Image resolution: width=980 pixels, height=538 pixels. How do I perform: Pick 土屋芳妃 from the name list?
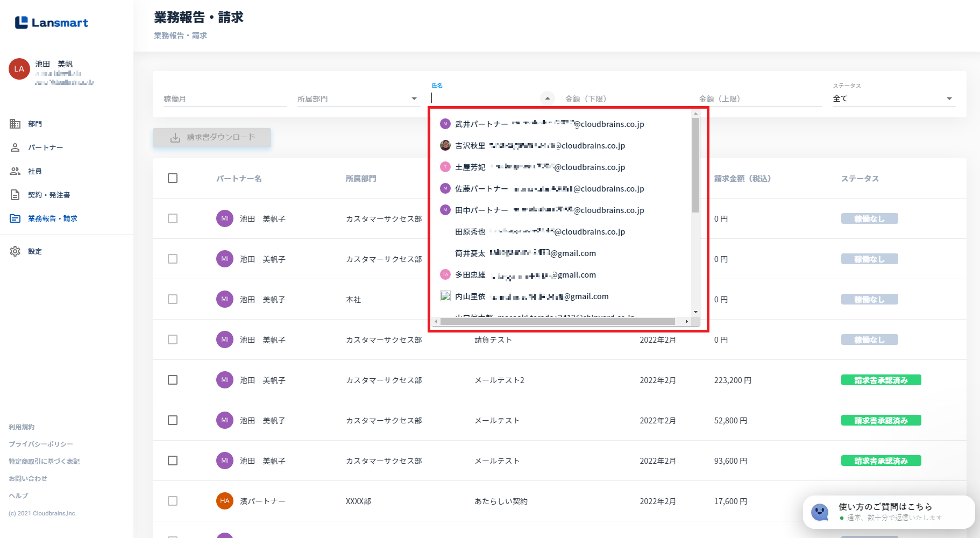562,167
